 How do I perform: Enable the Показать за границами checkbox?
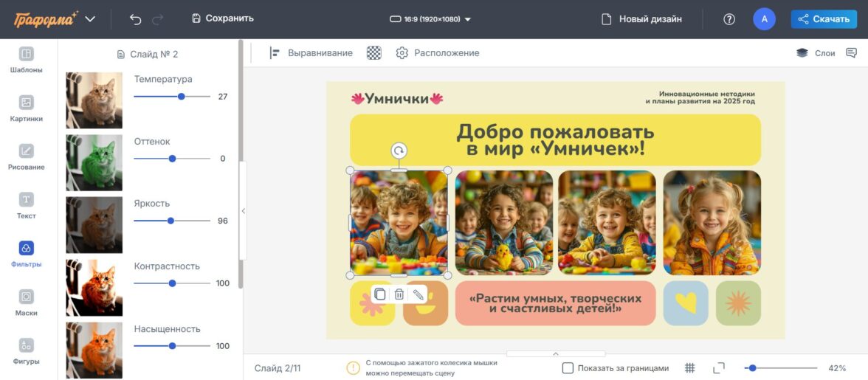click(x=568, y=368)
